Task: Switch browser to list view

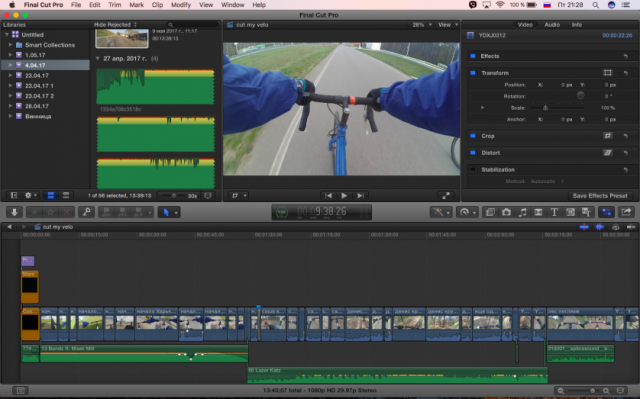Action: tap(65, 195)
